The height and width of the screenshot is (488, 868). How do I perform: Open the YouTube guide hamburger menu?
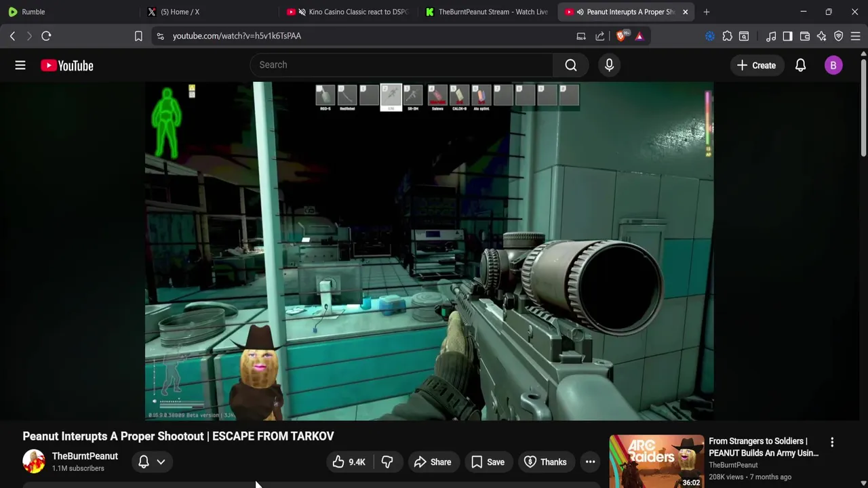click(20, 65)
